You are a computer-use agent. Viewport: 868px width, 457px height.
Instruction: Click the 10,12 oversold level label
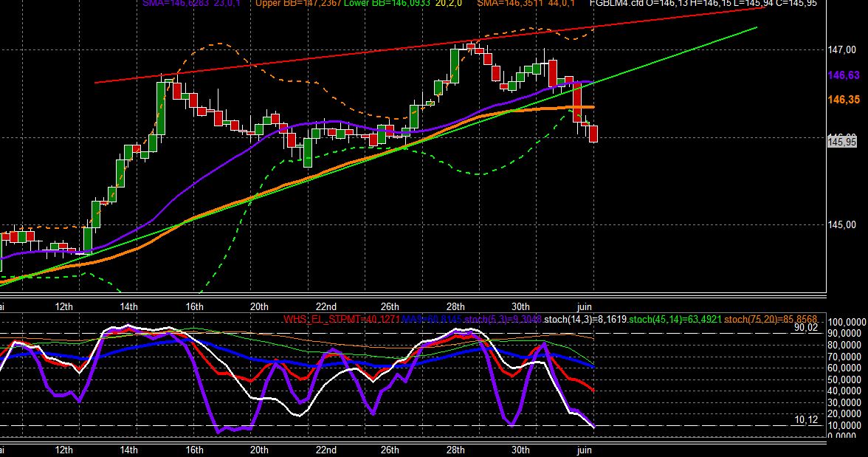coord(806,419)
